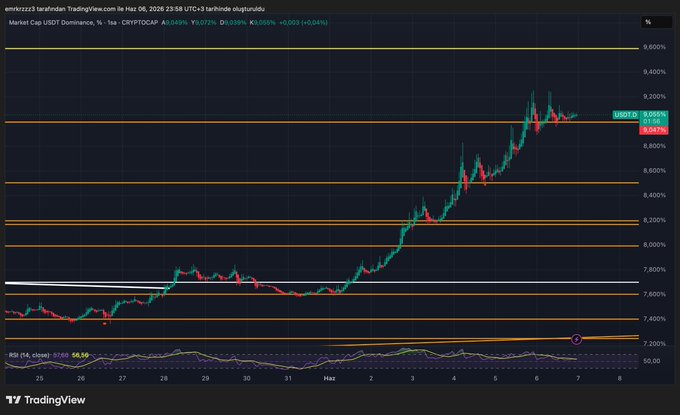680x415 pixels.
Task: Click the CRYPTOCAP exchange label
Action: [140, 23]
